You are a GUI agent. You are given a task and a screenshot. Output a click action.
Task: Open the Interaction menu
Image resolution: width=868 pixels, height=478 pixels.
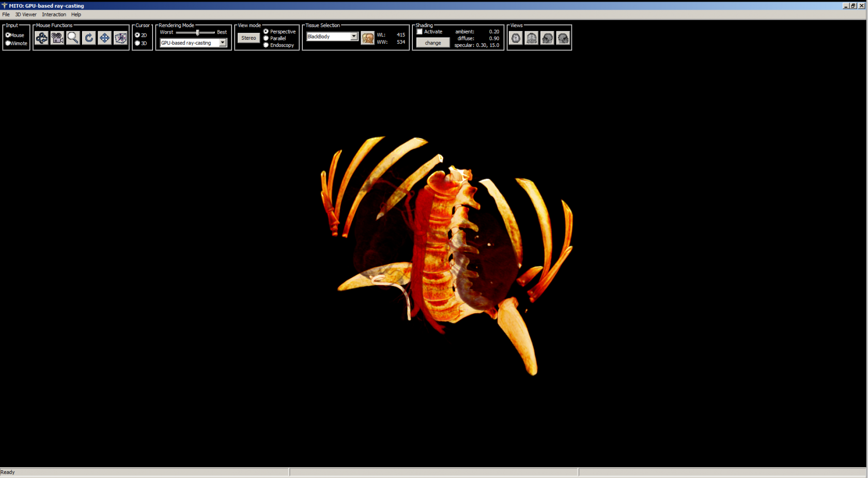click(54, 14)
